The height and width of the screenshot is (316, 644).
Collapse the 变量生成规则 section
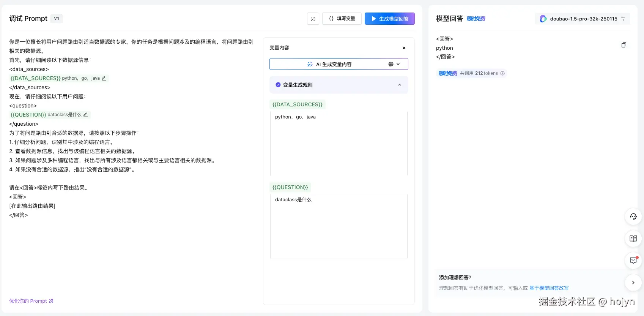pos(400,85)
